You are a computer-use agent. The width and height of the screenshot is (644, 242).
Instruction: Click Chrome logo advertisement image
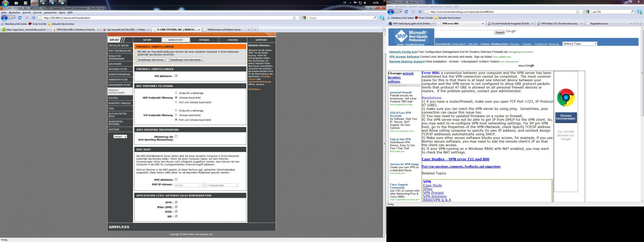click(x=566, y=98)
